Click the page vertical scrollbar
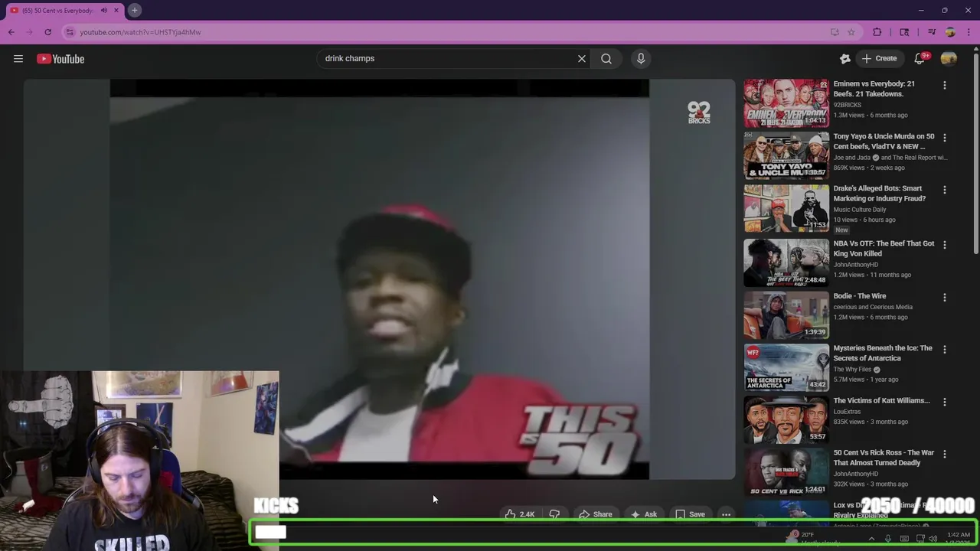 tap(975, 153)
